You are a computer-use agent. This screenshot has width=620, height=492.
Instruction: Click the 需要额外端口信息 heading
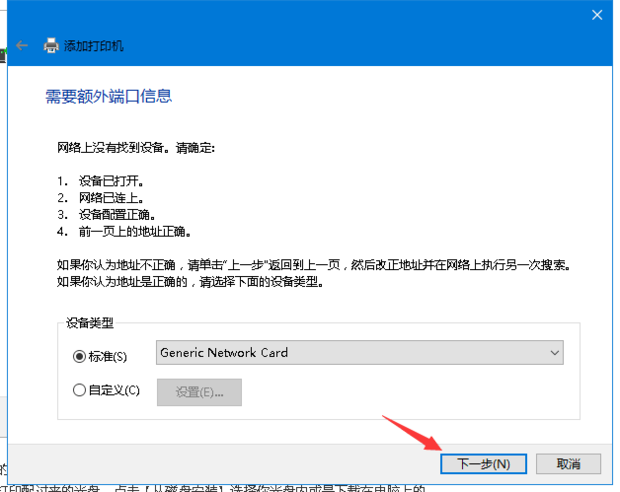[108, 96]
